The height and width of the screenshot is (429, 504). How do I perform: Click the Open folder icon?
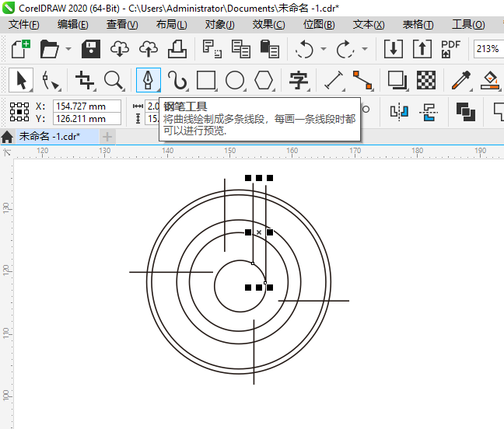tap(49, 49)
